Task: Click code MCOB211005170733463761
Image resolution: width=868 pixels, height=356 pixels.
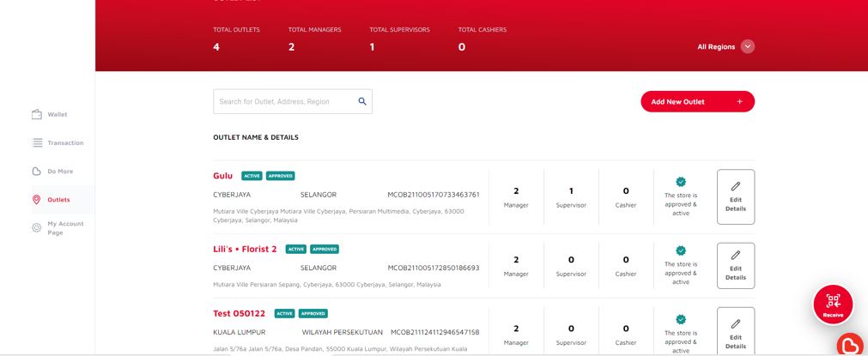Action: pos(434,195)
